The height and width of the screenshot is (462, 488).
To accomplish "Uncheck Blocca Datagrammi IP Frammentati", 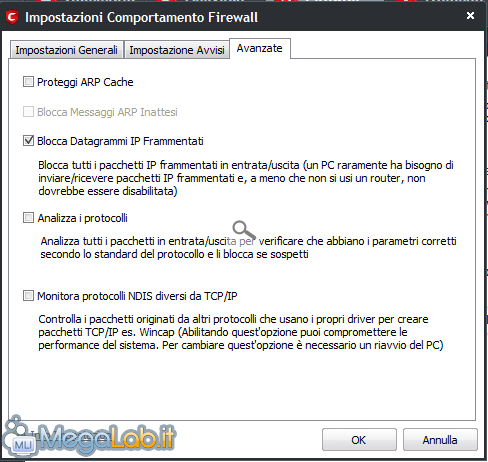I will (28, 141).
